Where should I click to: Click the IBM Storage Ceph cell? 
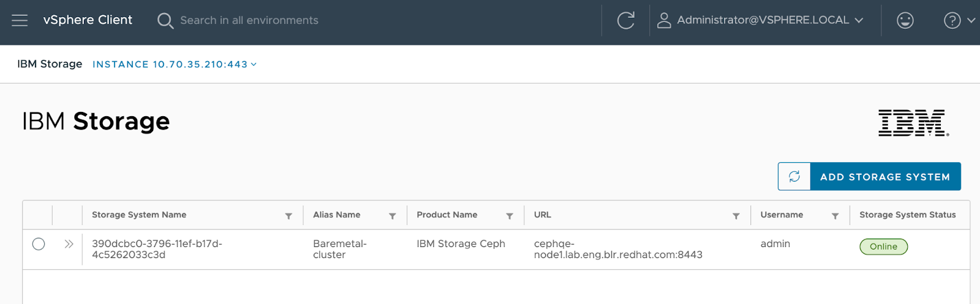click(x=461, y=243)
